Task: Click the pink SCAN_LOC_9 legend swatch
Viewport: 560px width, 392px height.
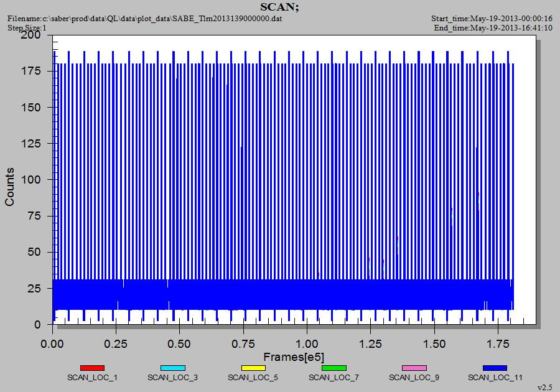Action: click(414, 368)
